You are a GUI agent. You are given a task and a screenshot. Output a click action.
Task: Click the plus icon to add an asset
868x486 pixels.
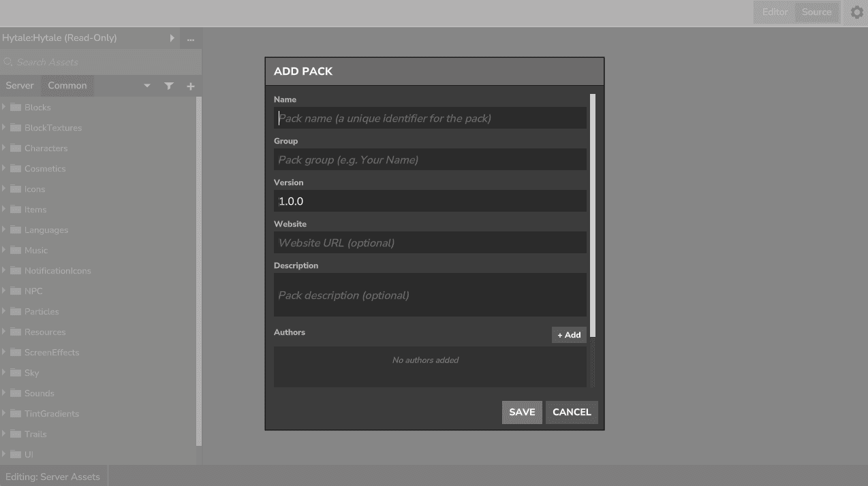tap(191, 86)
